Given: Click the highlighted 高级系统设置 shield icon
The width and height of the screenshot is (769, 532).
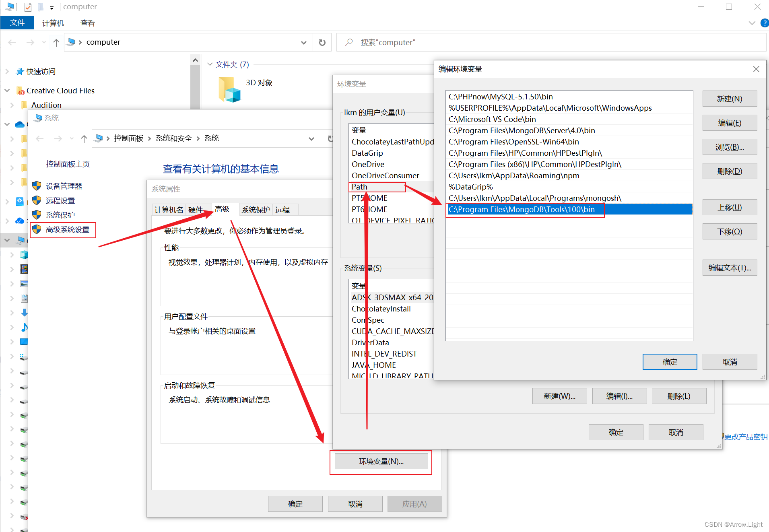Looking at the screenshot, I should point(37,230).
